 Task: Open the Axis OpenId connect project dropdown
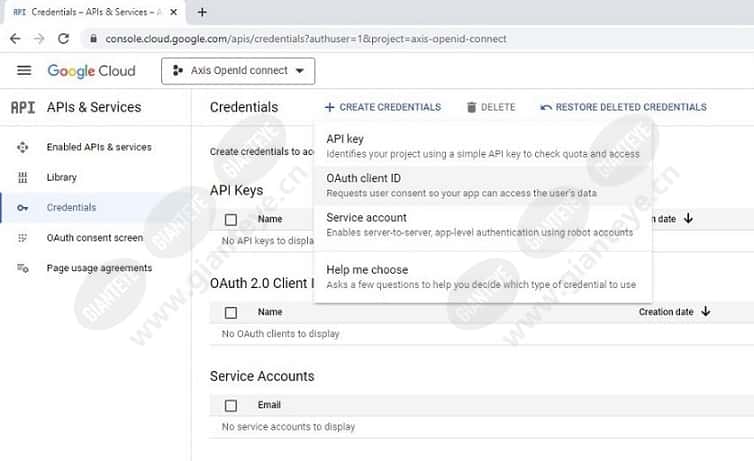[238, 71]
